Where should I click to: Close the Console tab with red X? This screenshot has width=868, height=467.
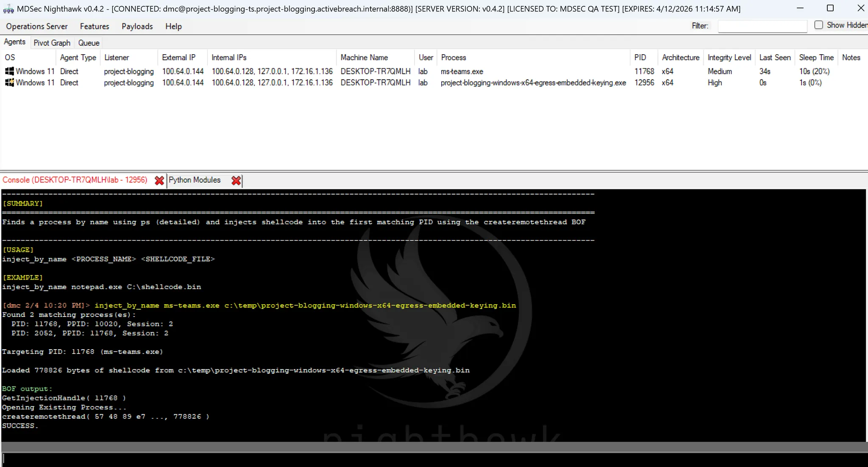coord(159,181)
